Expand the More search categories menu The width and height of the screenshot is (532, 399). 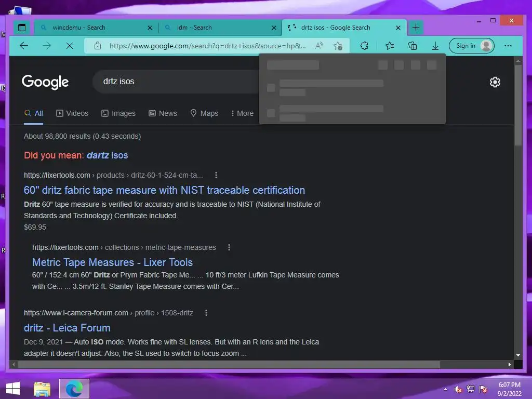pyautogui.click(x=242, y=113)
